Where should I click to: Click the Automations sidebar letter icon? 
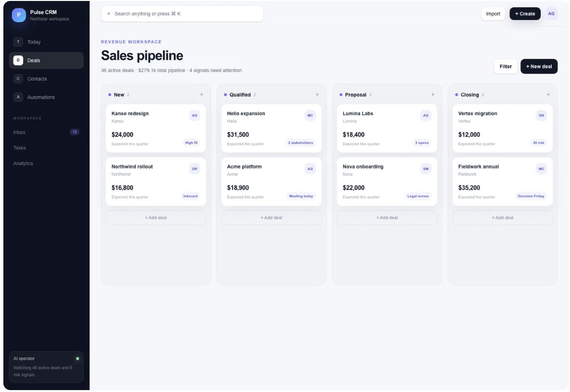pyautogui.click(x=18, y=97)
